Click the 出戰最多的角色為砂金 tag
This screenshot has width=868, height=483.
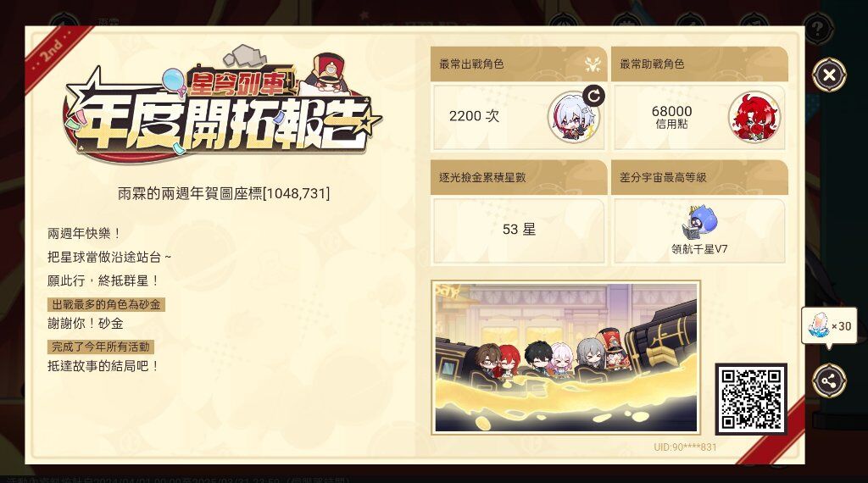coord(106,304)
